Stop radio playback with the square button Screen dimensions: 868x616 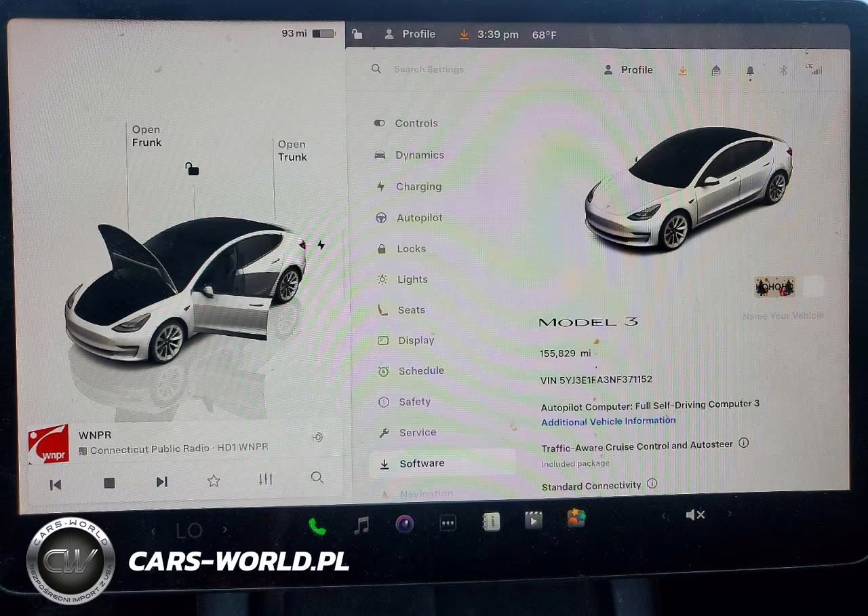[x=109, y=483]
